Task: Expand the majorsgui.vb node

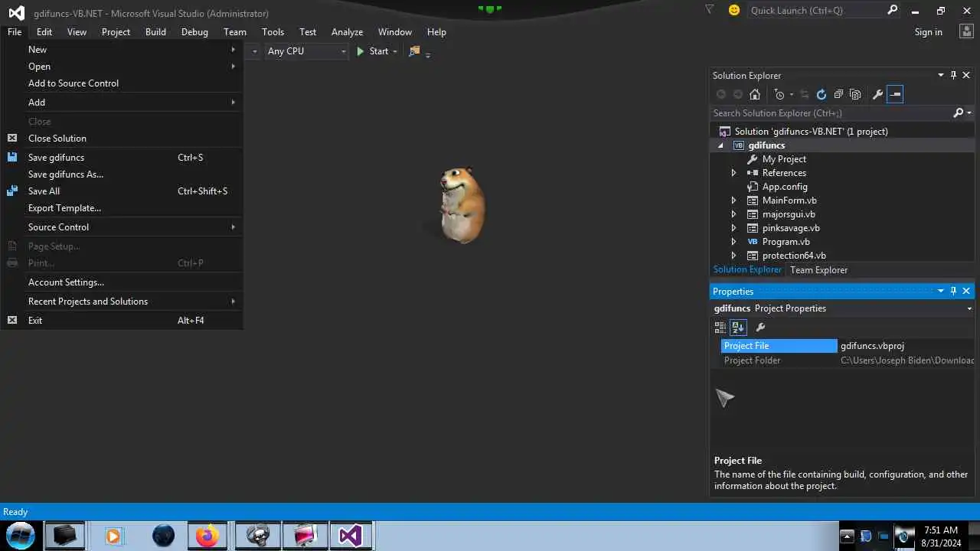Action: (x=733, y=214)
